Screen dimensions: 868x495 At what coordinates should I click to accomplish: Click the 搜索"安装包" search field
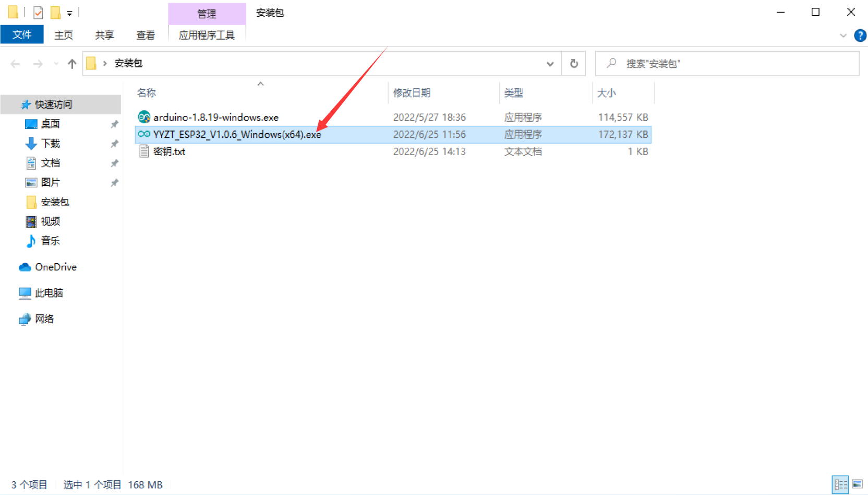727,64
